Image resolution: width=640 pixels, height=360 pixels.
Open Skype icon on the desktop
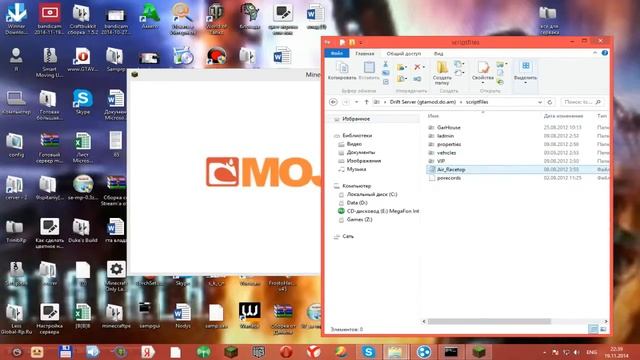tap(82, 102)
